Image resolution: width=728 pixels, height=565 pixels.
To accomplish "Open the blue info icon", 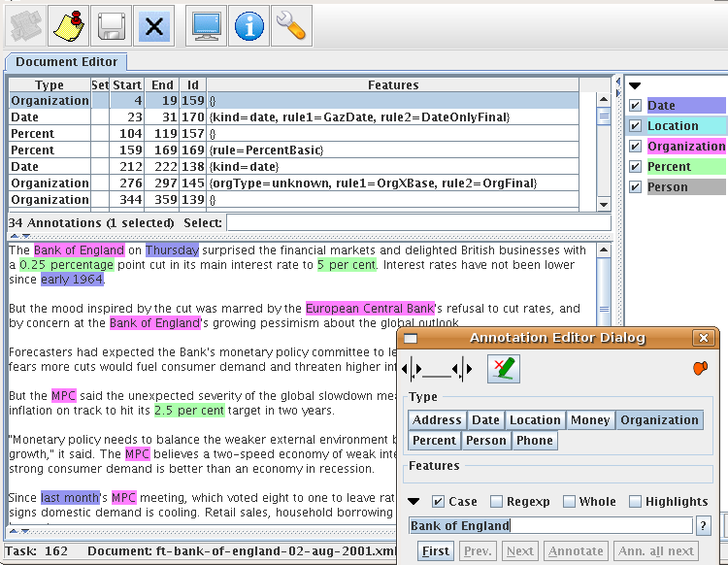I will (x=248, y=26).
